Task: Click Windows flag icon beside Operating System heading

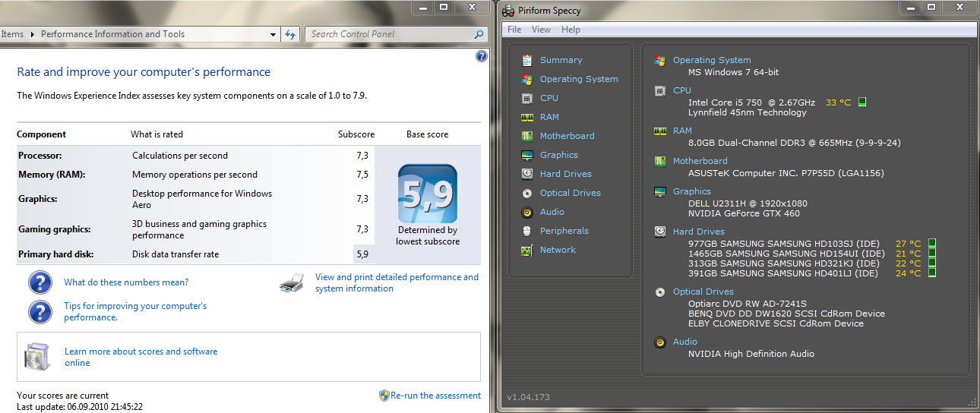Action: [660, 60]
